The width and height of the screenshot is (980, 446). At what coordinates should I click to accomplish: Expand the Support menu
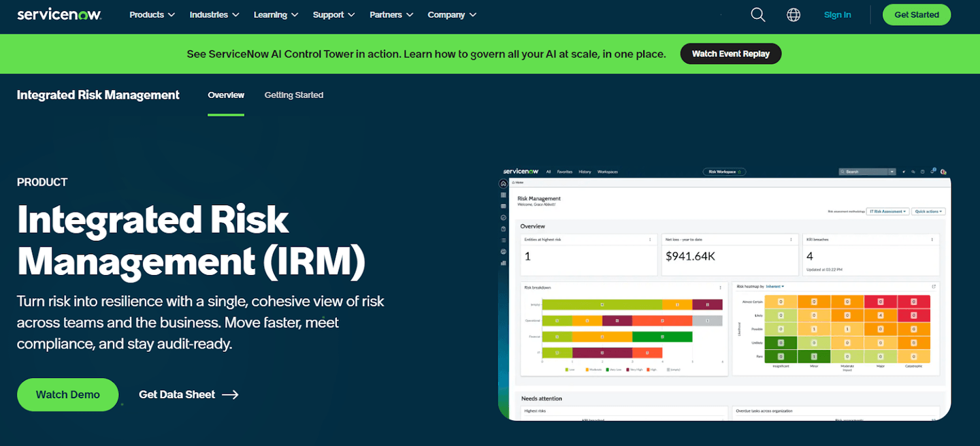(x=333, y=15)
